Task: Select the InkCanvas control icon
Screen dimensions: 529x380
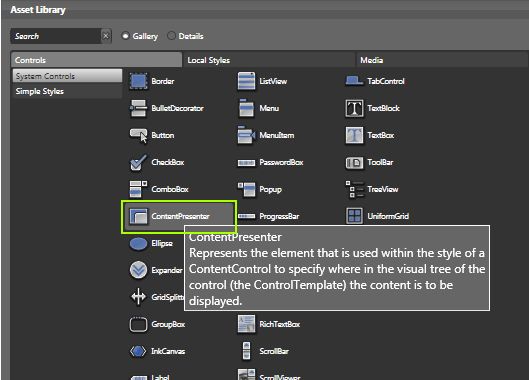Action: click(x=138, y=351)
